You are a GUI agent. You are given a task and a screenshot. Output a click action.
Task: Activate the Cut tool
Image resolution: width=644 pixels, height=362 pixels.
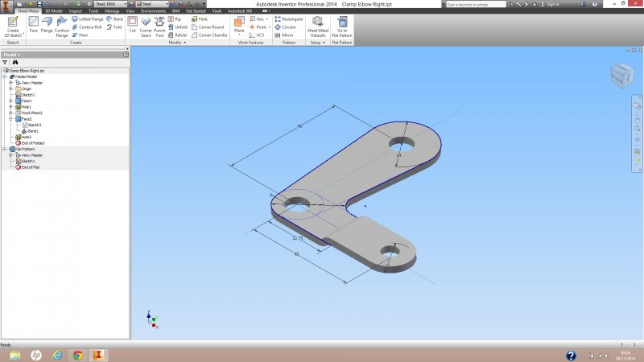tap(132, 25)
